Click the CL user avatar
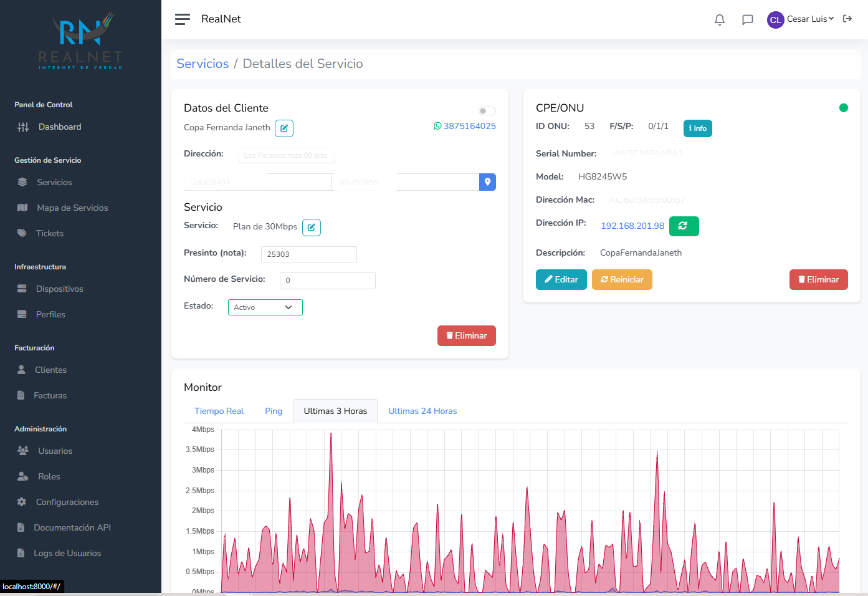868x596 pixels. [x=776, y=19]
